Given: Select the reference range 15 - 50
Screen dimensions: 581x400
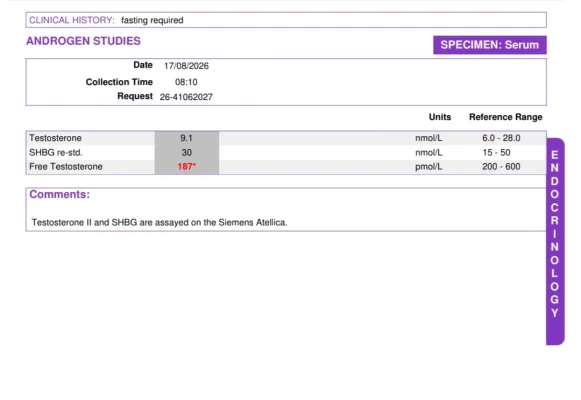Looking at the screenshot, I should [x=496, y=153].
